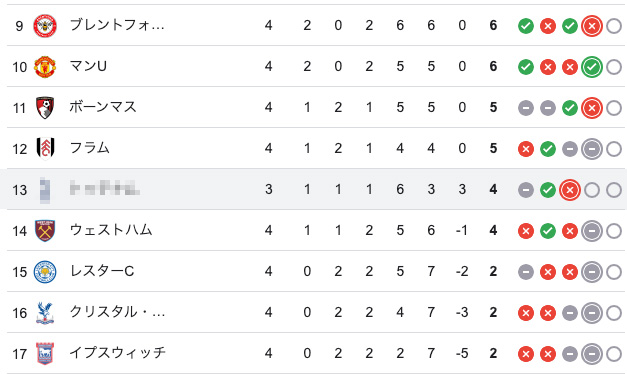This screenshot has width=627, height=374.
Task: Open the Bournemouth club crest
Action: click(45, 108)
